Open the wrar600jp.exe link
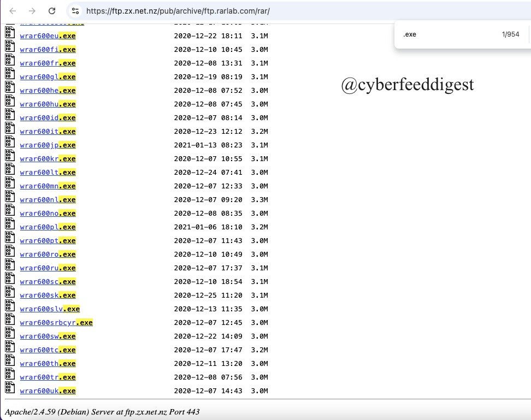 pyautogui.click(x=48, y=145)
